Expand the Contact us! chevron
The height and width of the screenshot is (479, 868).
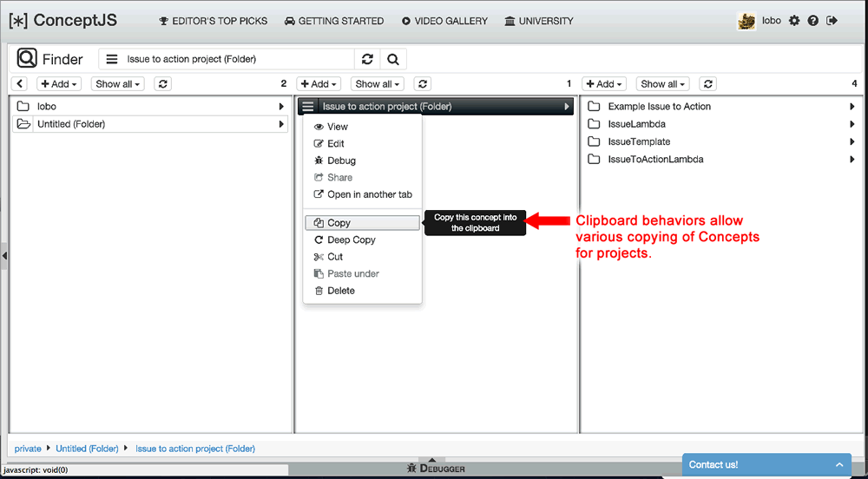coord(839,465)
